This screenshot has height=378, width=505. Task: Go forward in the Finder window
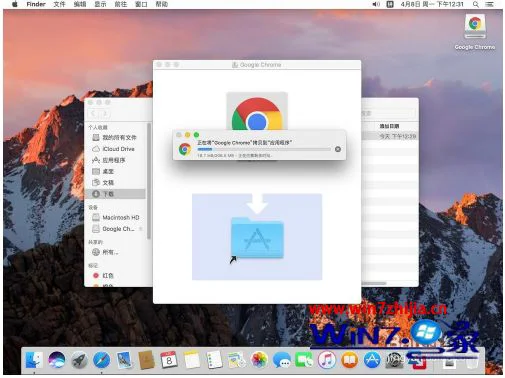click(104, 114)
